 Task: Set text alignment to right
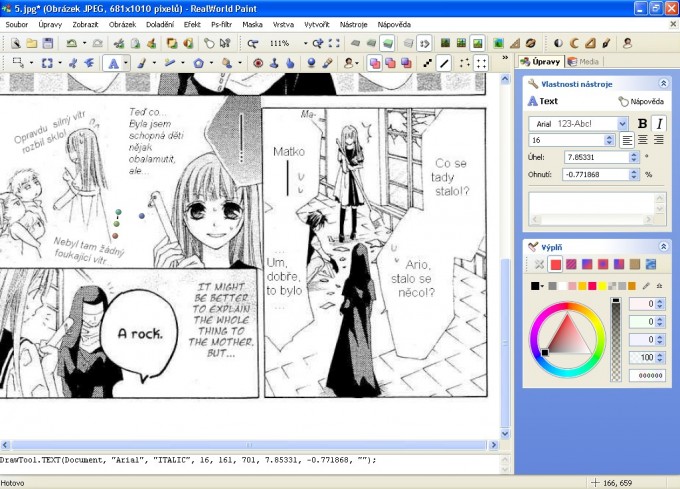tap(659, 140)
